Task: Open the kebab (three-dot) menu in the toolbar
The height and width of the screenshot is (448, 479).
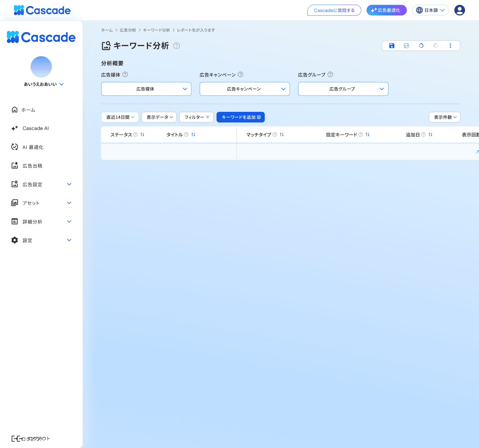Action: (450, 46)
